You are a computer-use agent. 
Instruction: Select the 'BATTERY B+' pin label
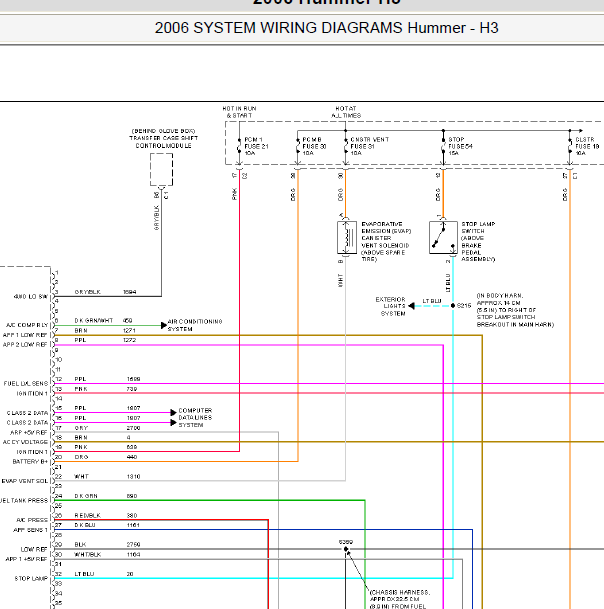click(x=30, y=462)
